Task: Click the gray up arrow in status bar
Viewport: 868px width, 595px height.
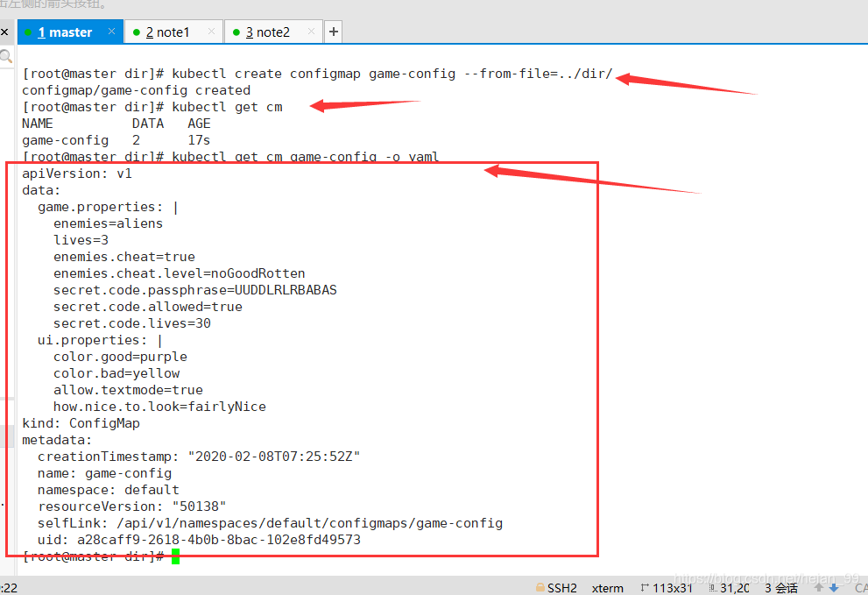Action: [818, 587]
